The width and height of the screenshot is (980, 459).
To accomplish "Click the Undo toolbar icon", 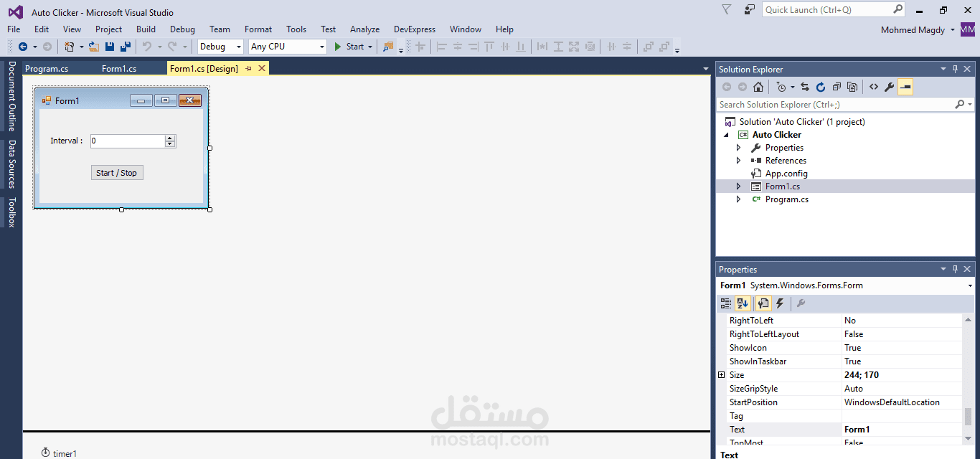I will [x=147, y=47].
